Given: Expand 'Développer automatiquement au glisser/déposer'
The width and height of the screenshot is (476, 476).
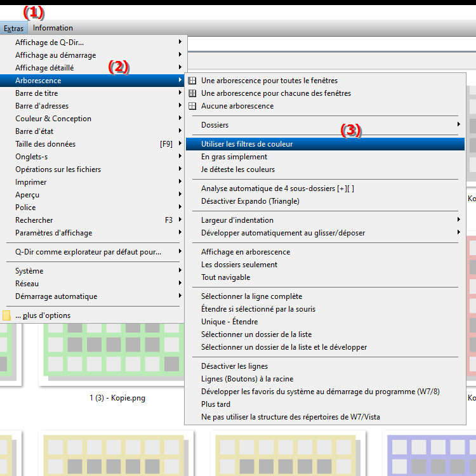Looking at the screenshot, I should pyautogui.click(x=325, y=233).
